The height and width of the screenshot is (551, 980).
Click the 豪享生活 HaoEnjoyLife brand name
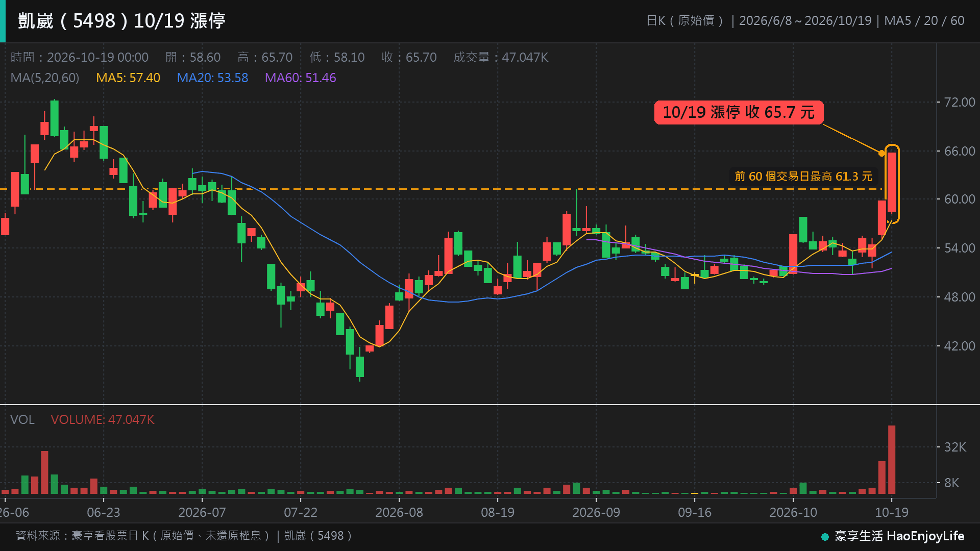(x=899, y=536)
